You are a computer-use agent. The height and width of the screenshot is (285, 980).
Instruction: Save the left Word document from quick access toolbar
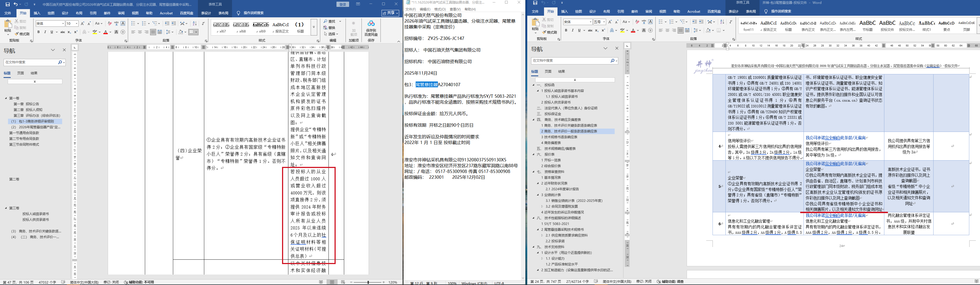point(8,4)
